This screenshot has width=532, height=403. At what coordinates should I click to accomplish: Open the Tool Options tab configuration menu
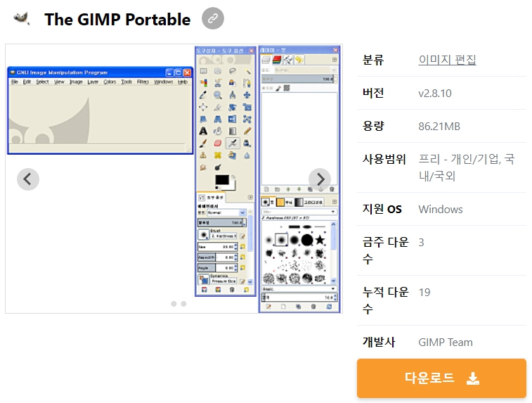coord(250,197)
